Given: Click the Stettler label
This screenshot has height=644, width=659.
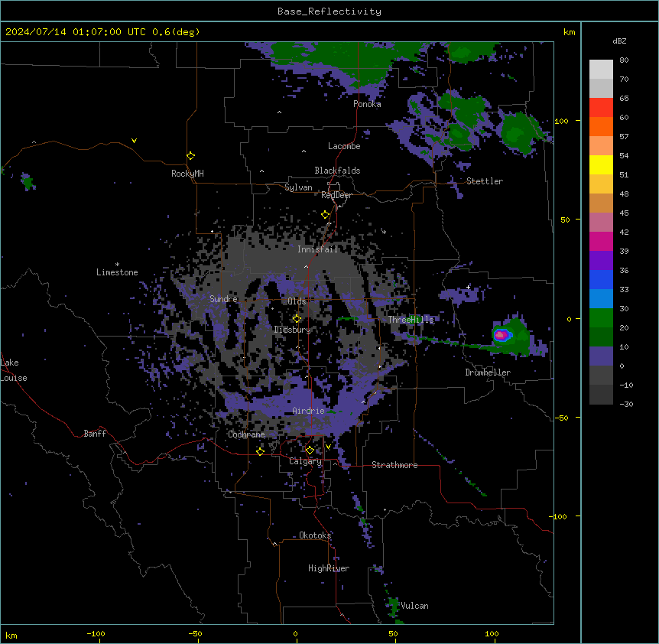Looking at the screenshot, I should pyautogui.click(x=484, y=181).
